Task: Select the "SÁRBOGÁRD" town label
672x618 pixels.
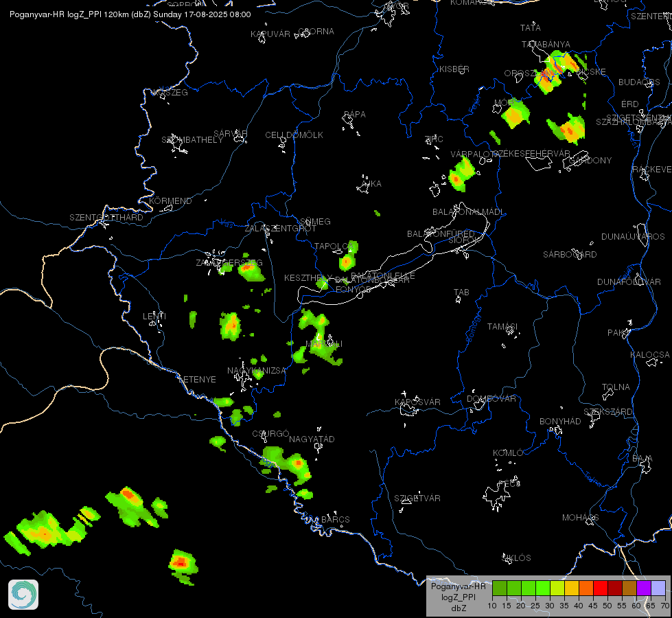Action: [x=570, y=254]
